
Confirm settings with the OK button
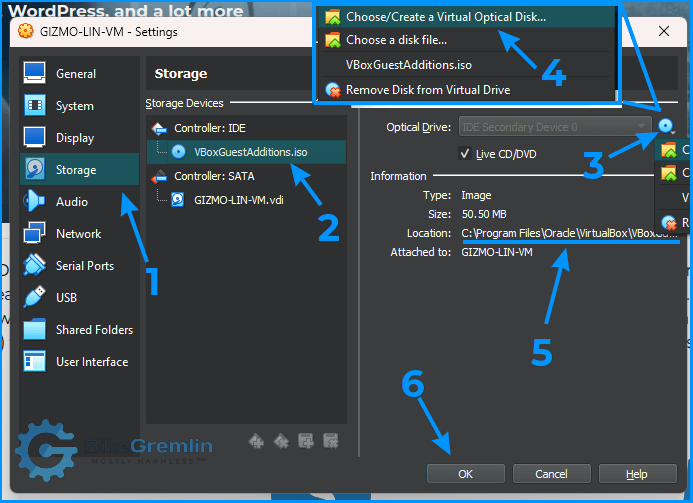coord(465,474)
